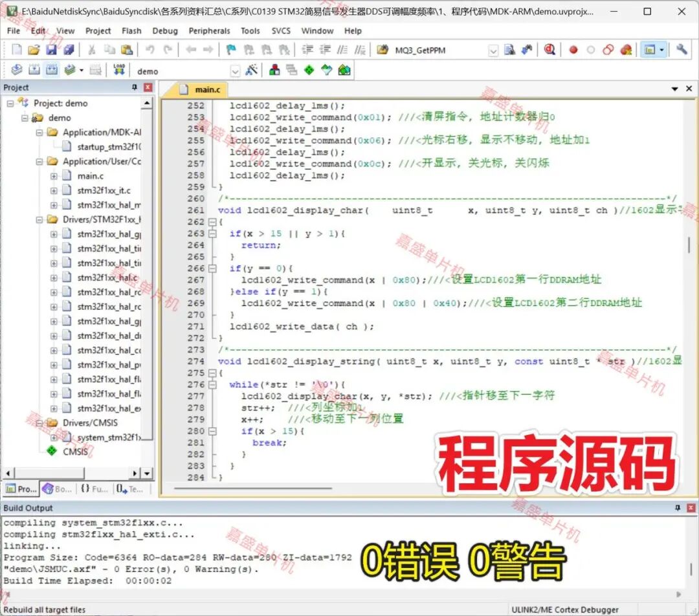Open the demo target dropdown
The width and height of the screenshot is (699, 616).
point(235,71)
